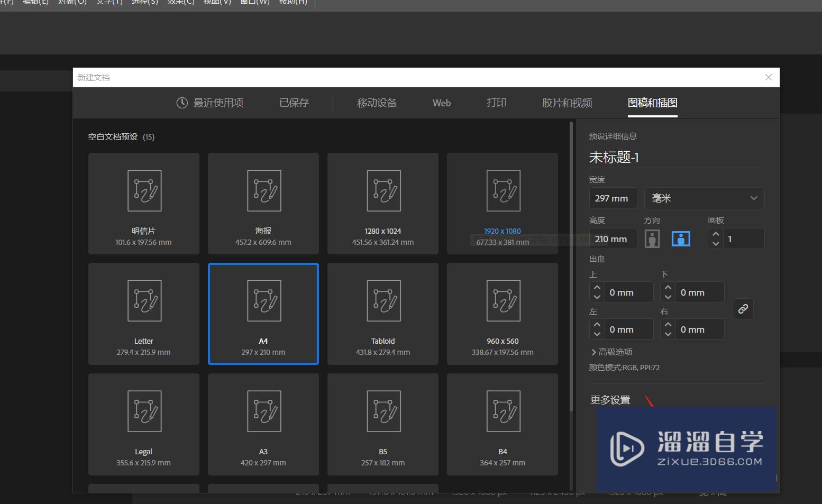Select the 海报 preset thumbnail
This screenshot has height=504, width=822.
263,204
